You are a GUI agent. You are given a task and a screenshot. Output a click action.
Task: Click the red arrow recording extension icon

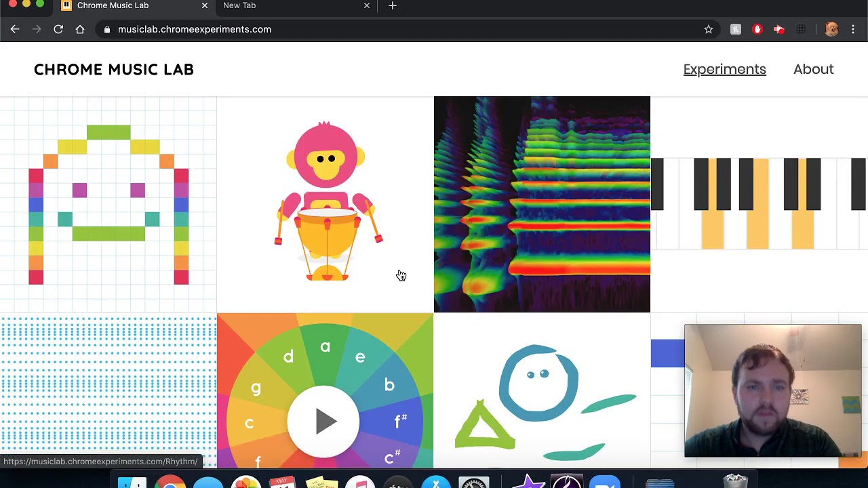click(x=779, y=29)
